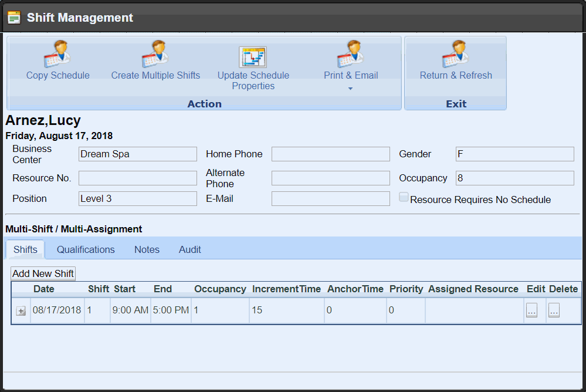The width and height of the screenshot is (586, 392).
Task: Click the 9:00 AM start cell
Action: click(x=130, y=310)
